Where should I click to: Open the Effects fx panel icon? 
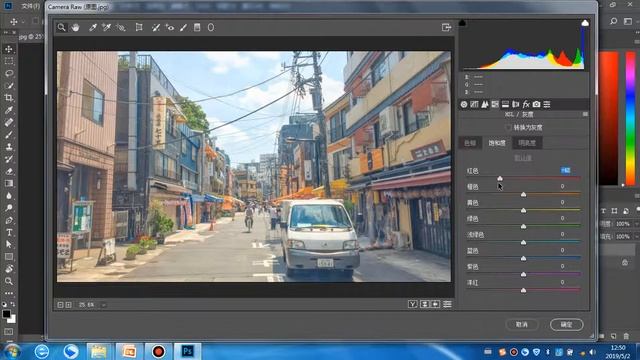pos(526,104)
